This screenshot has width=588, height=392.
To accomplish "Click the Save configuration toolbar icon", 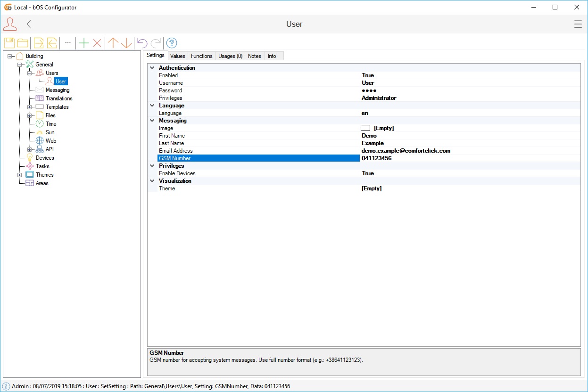I will (9, 43).
